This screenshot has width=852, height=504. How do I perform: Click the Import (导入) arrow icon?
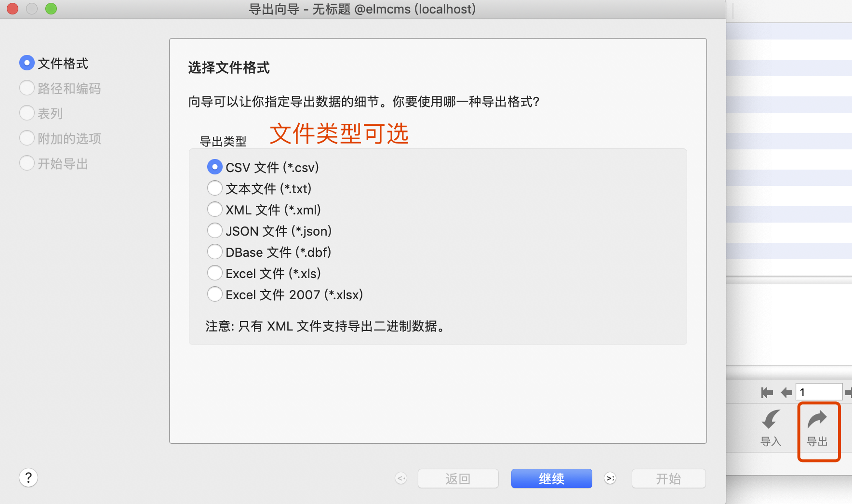(771, 419)
